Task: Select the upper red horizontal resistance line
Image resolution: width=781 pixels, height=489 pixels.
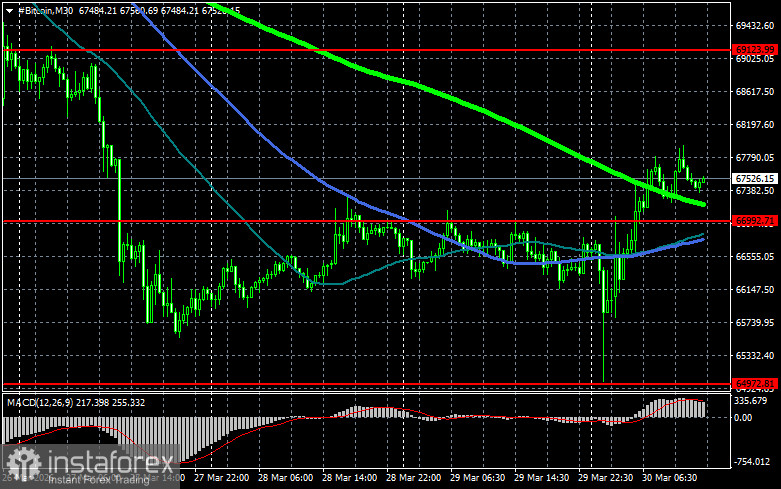Action: pyautogui.click(x=367, y=50)
